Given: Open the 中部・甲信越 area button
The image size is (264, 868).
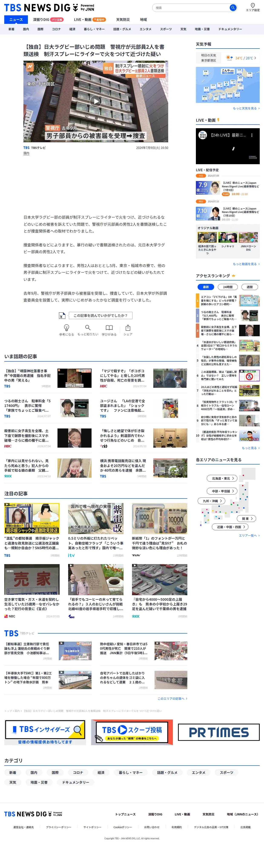Looking at the screenshot, I should point(222,491).
